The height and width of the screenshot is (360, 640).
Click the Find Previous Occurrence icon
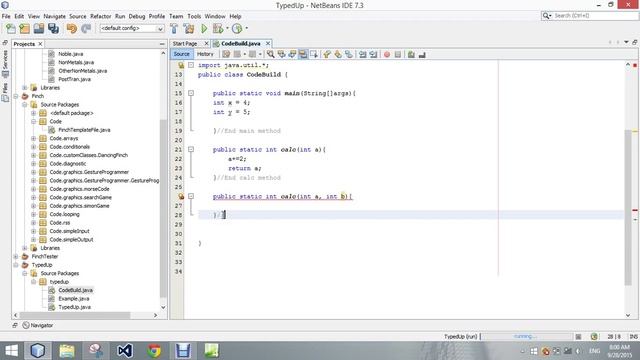[281, 54]
